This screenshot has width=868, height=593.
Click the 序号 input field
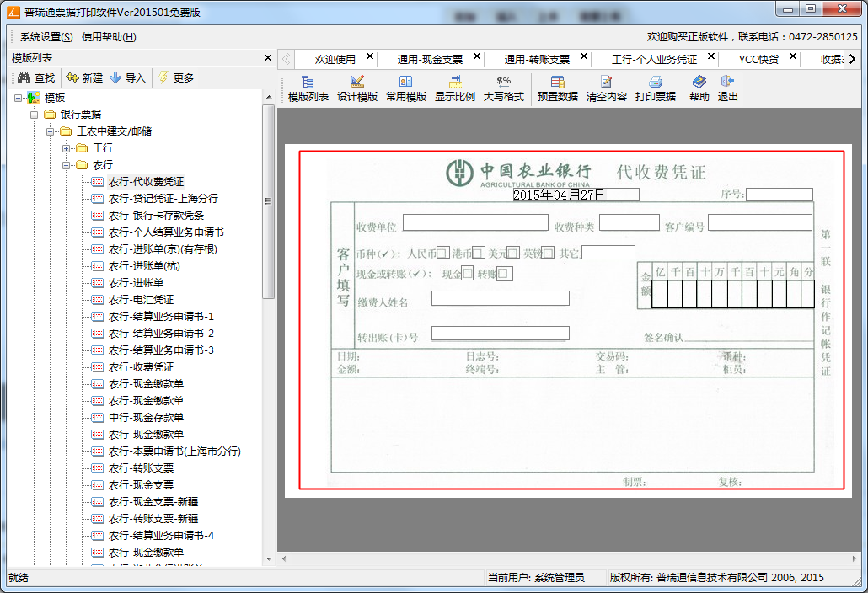pyautogui.click(x=780, y=195)
